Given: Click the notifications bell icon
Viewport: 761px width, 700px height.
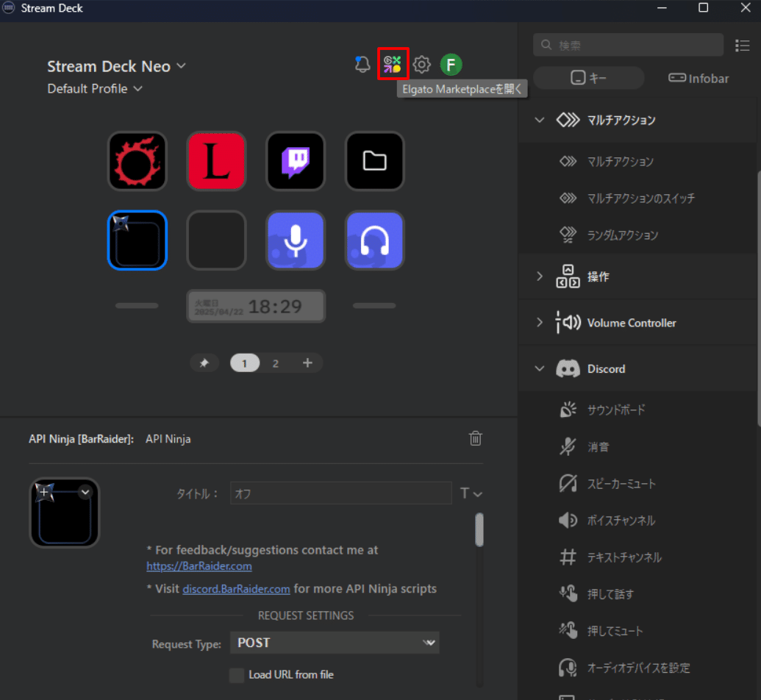Looking at the screenshot, I should [x=362, y=64].
